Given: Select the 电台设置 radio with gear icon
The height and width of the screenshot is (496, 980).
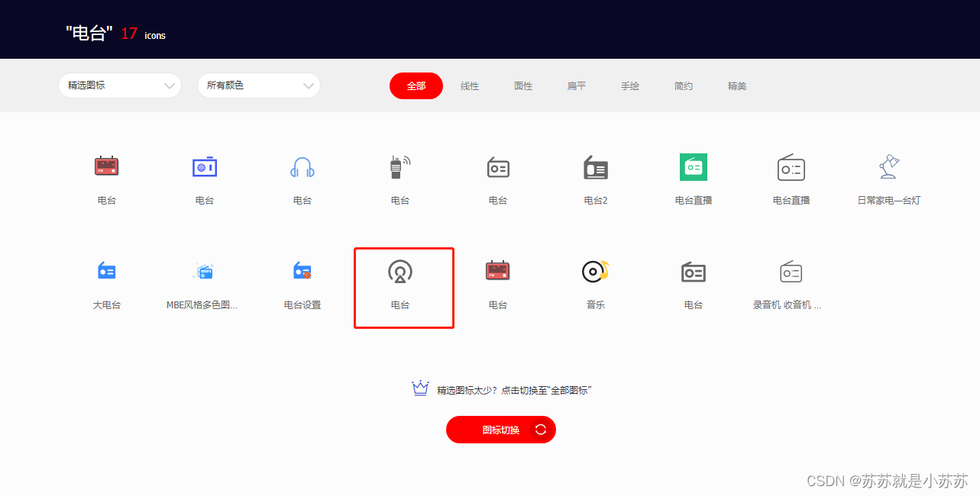Looking at the screenshot, I should pos(302,271).
